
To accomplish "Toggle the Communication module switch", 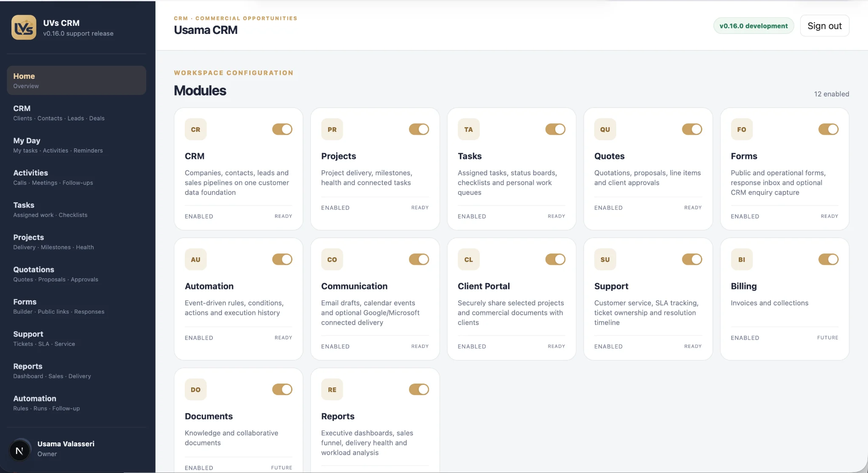I will [x=419, y=259].
